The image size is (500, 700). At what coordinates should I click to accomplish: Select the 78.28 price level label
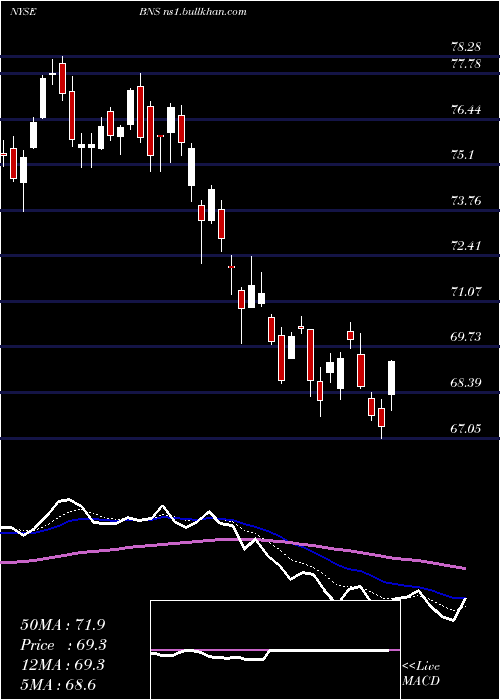[467, 46]
